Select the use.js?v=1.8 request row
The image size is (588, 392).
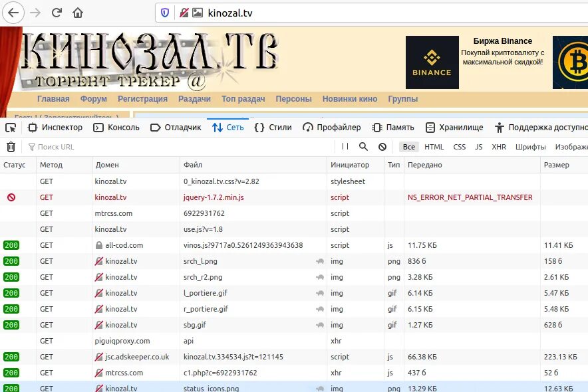[x=294, y=229]
